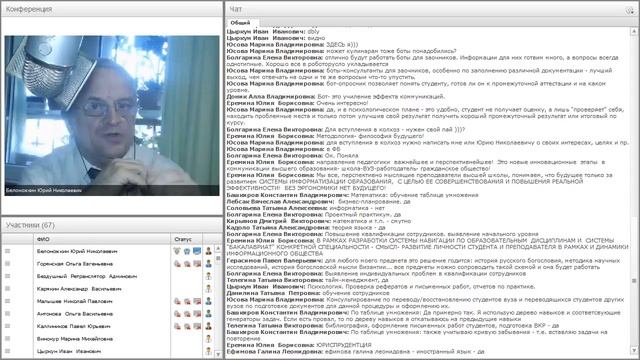Click disabled camera icon for Калинников Павел Юрьевич

[x=187, y=326]
